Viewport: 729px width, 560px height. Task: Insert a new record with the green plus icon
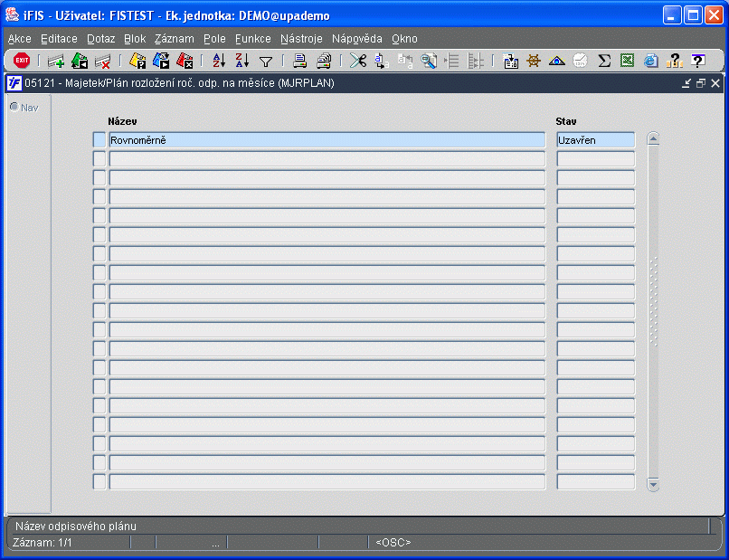56,61
